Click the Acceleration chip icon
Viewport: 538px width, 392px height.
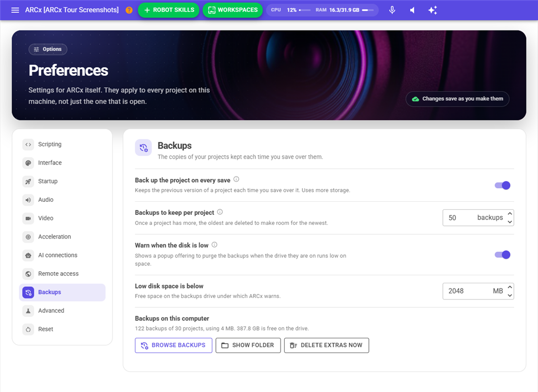(28, 237)
